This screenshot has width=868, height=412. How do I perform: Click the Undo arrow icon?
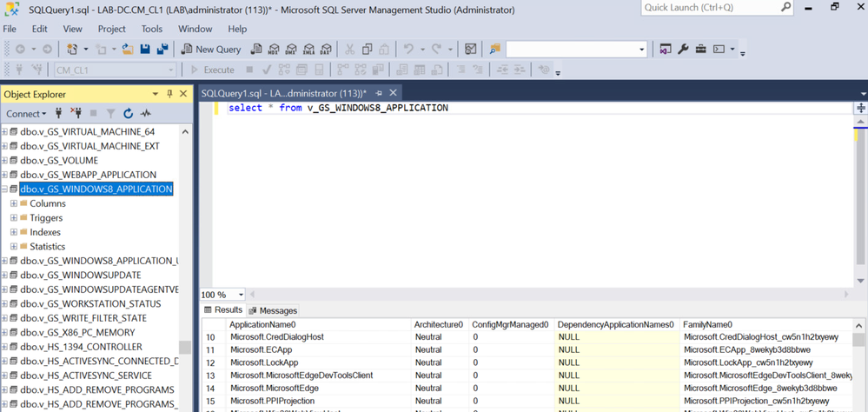coord(408,50)
